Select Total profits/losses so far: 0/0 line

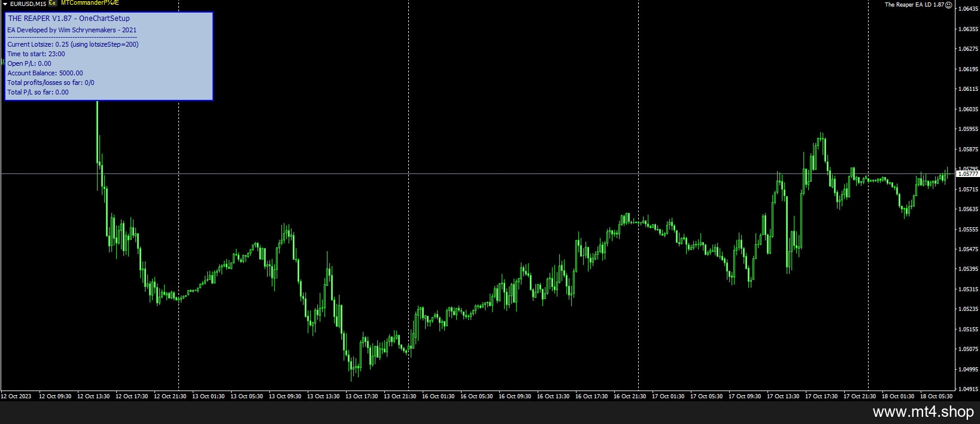(x=51, y=83)
